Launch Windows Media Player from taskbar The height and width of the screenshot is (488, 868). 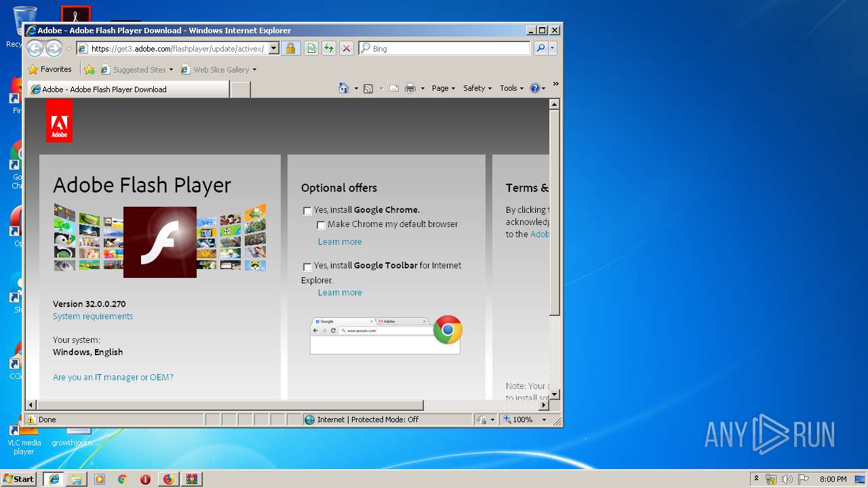pyautogui.click(x=100, y=479)
